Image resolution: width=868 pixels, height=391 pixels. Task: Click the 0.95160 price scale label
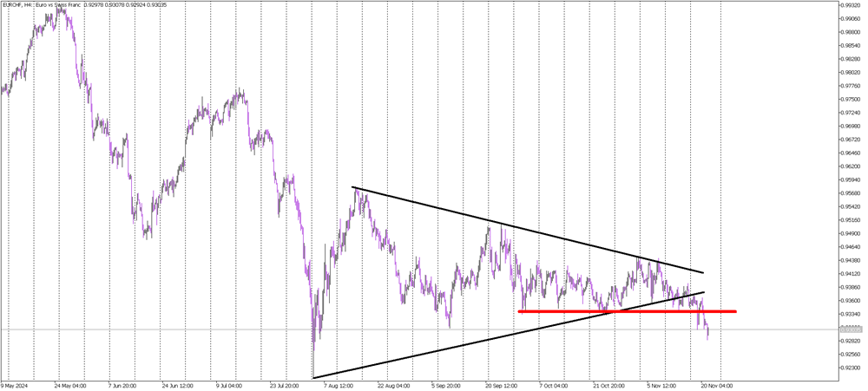pyautogui.click(x=851, y=220)
